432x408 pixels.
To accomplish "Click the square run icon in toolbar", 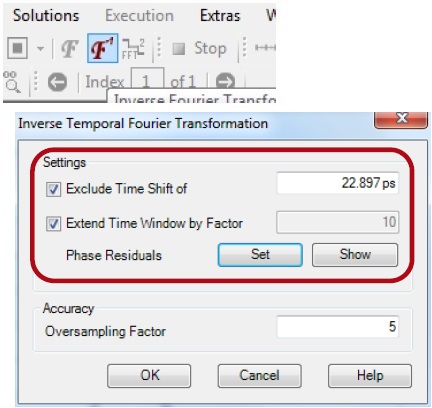I will tap(18, 48).
